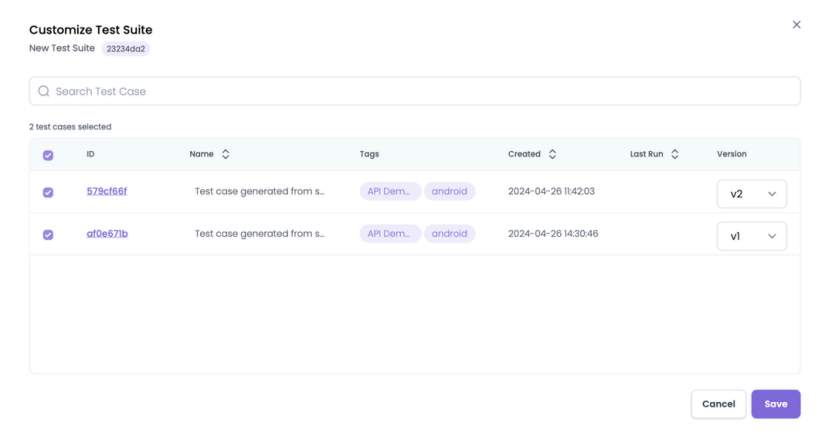Click the Customize Test Suite title
The width and height of the screenshot is (820, 439).
coord(90,30)
